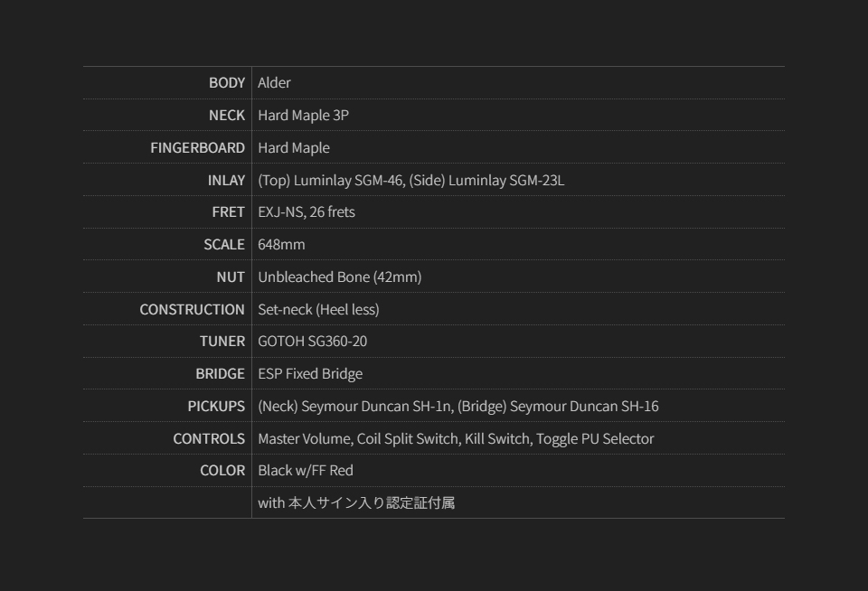Click the Luminlay SGM-46 inlay text
Image resolution: width=868 pixels, height=591 pixels.
pos(331,180)
